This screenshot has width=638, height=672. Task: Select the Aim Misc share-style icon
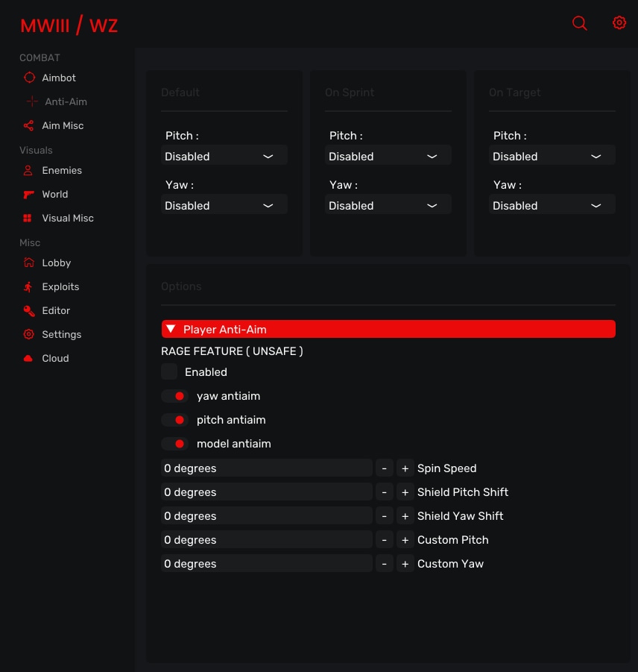(x=29, y=125)
